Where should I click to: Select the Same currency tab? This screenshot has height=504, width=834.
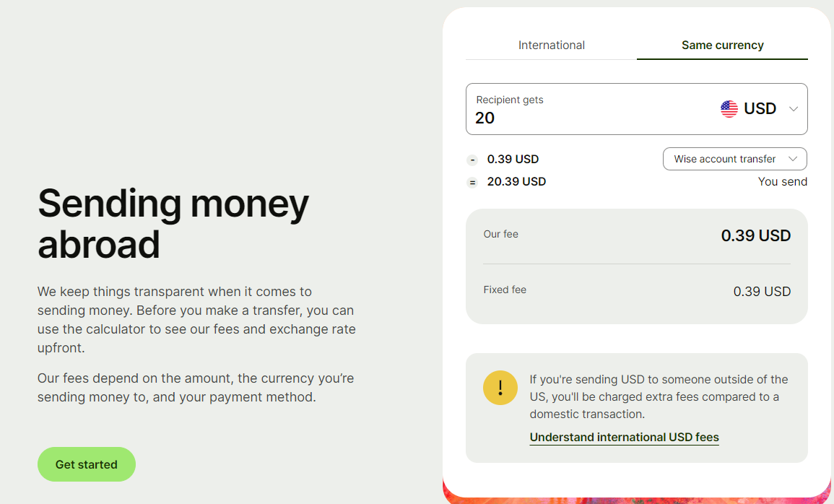tap(722, 45)
